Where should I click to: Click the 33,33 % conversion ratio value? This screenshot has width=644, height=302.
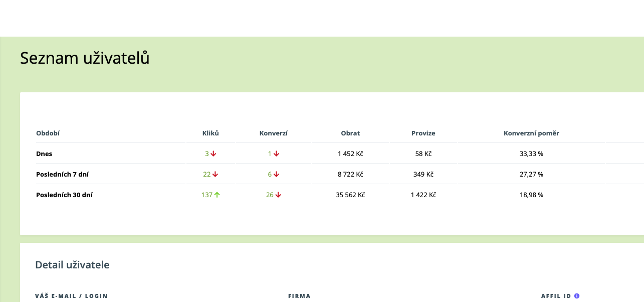click(531, 154)
